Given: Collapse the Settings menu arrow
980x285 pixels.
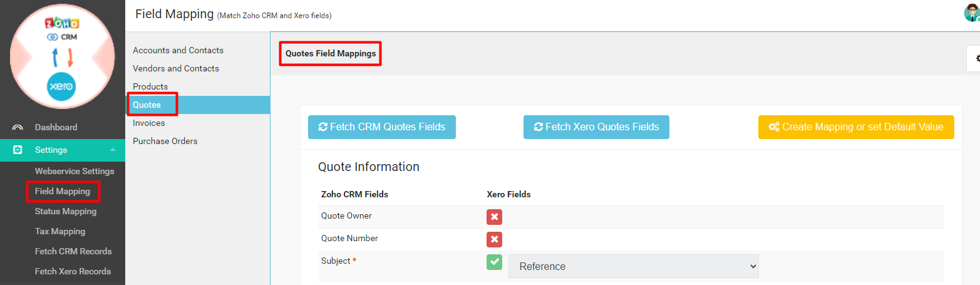Looking at the screenshot, I should point(112,150).
